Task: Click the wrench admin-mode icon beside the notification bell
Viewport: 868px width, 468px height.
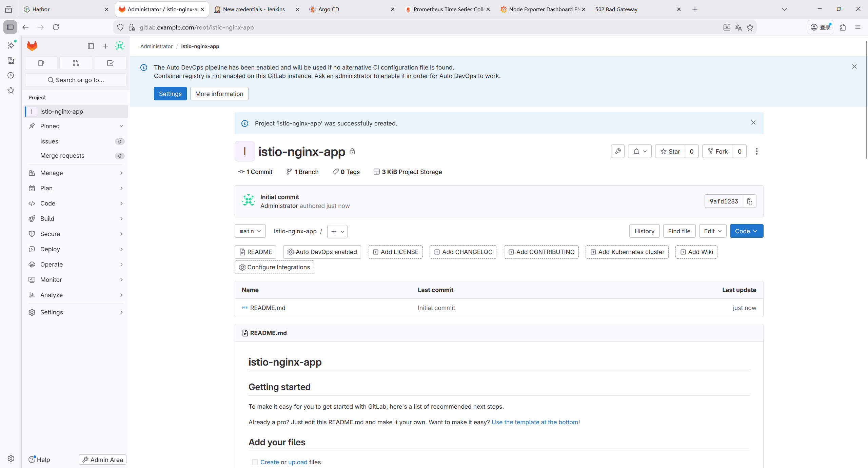Action: coord(617,151)
